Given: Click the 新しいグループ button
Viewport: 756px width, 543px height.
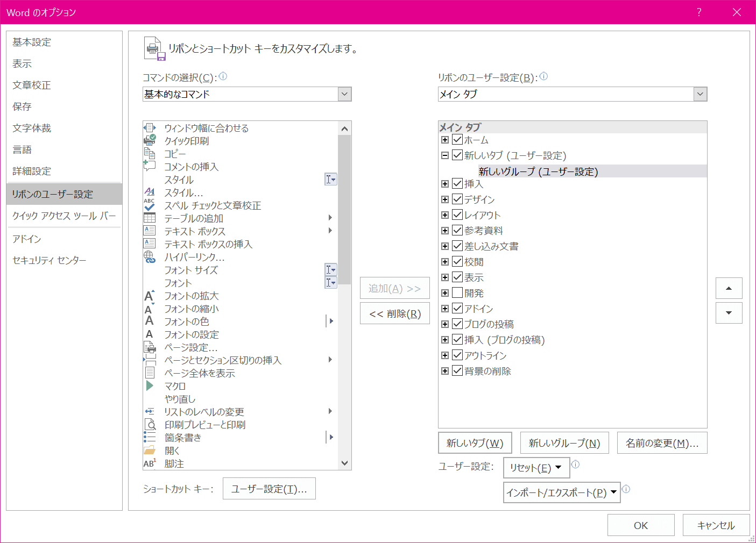Looking at the screenshot, I should click(x=564, y=443).
